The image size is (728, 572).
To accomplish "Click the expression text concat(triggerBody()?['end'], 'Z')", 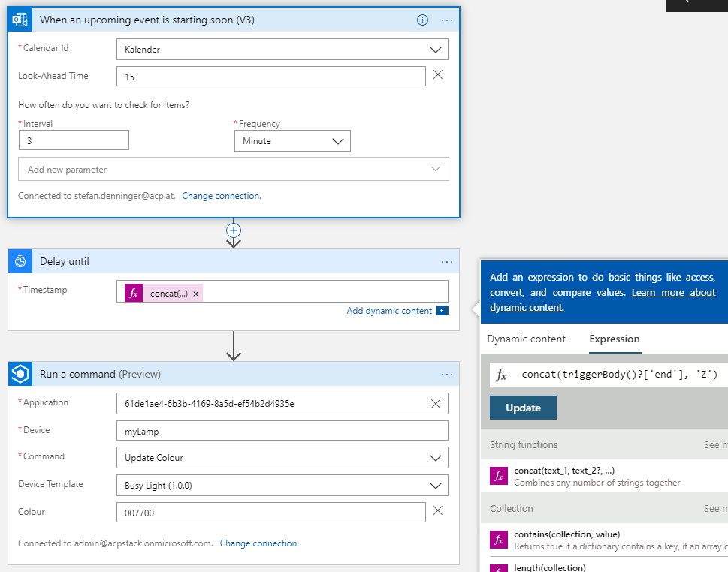I will [x=619, y=375].
